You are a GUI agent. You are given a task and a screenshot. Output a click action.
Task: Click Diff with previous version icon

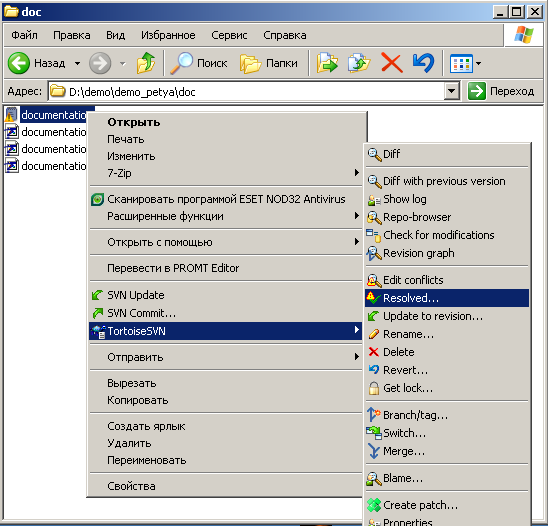coord(374,181)
